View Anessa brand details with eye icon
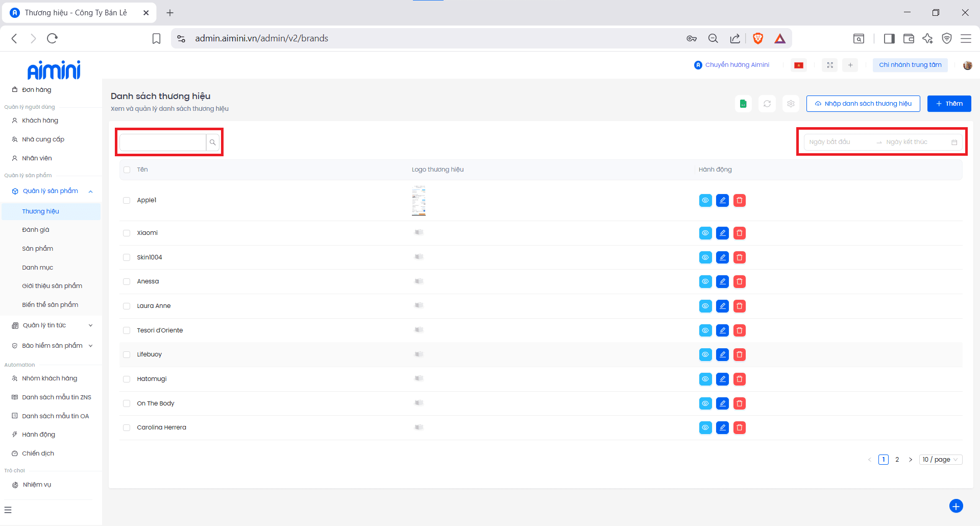The image size is (980, 526). click(705, 282)
